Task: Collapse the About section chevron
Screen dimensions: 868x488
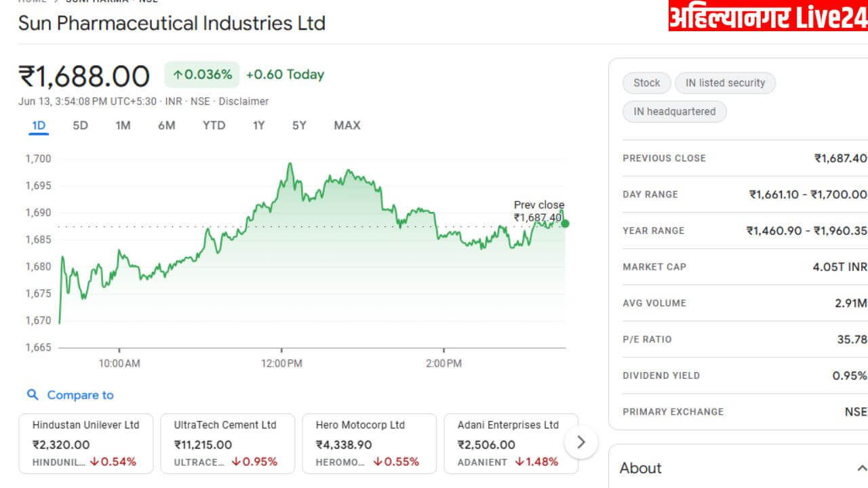Action: point(861,468)
